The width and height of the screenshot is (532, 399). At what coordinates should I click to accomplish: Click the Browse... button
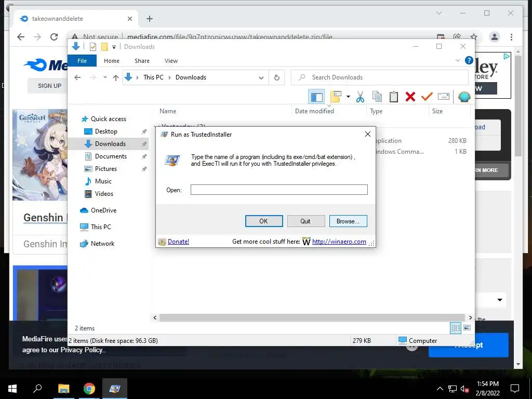pos(348,221)
